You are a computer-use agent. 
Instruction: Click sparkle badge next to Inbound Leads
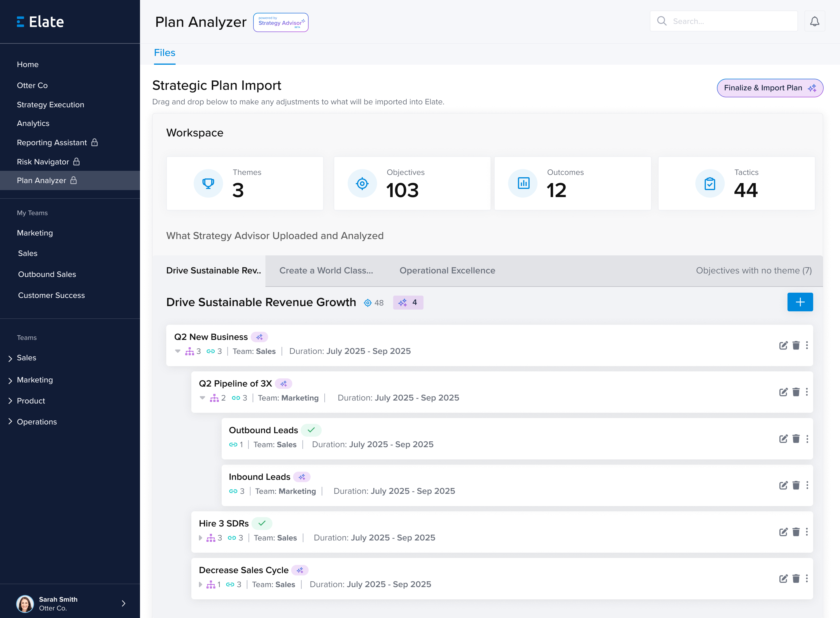point(302,477)
